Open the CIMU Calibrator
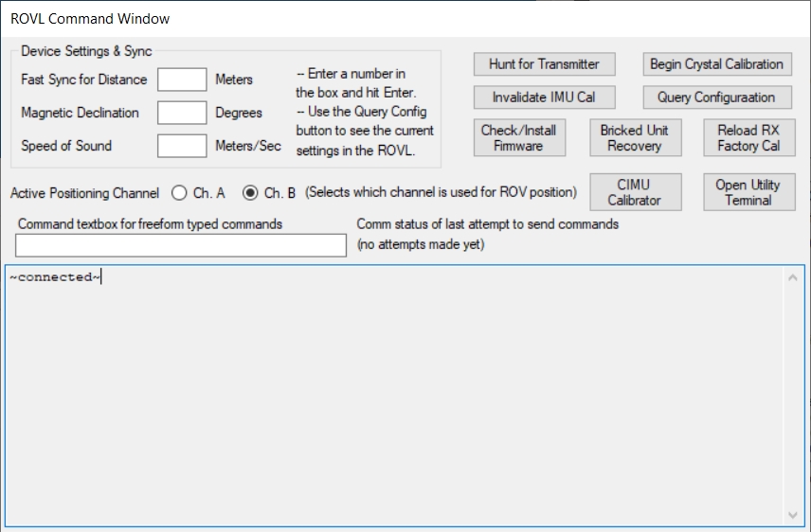The image size is (811, 532). pos(634,192)
